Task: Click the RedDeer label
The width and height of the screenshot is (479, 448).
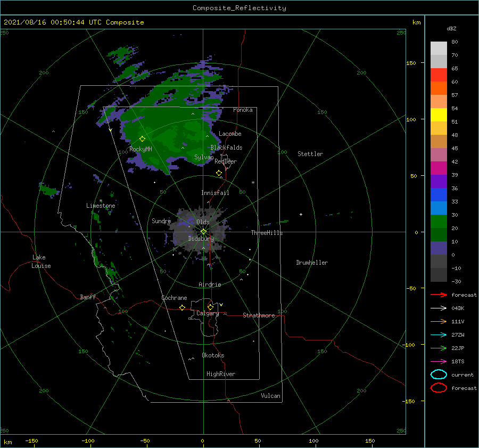Action: pos(226,161)
